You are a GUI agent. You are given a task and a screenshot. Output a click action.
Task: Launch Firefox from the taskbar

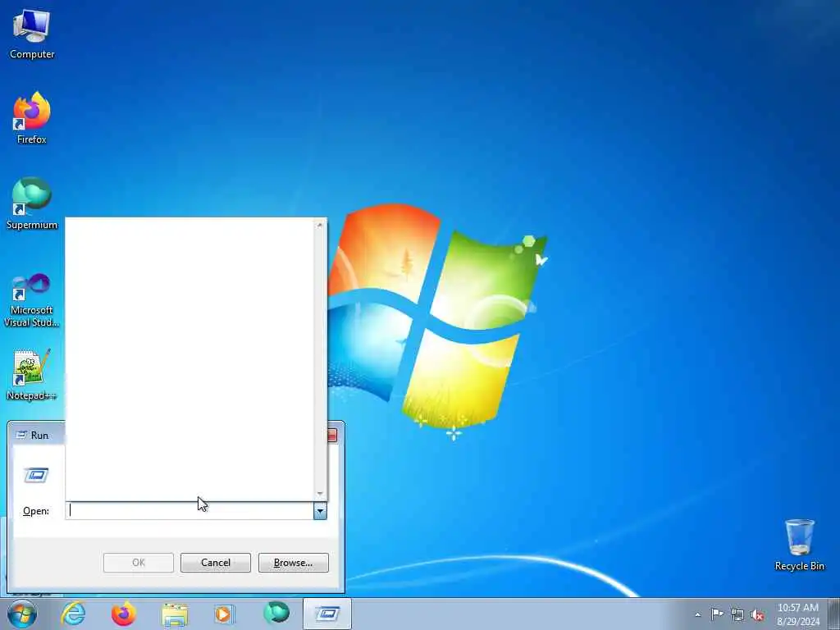(x=123, y=614)
